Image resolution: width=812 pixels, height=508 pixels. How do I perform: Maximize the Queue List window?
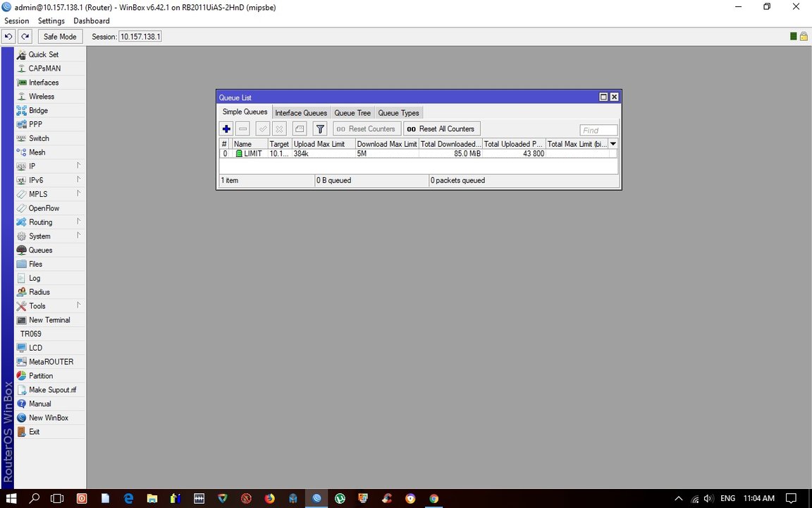(603, 97)
